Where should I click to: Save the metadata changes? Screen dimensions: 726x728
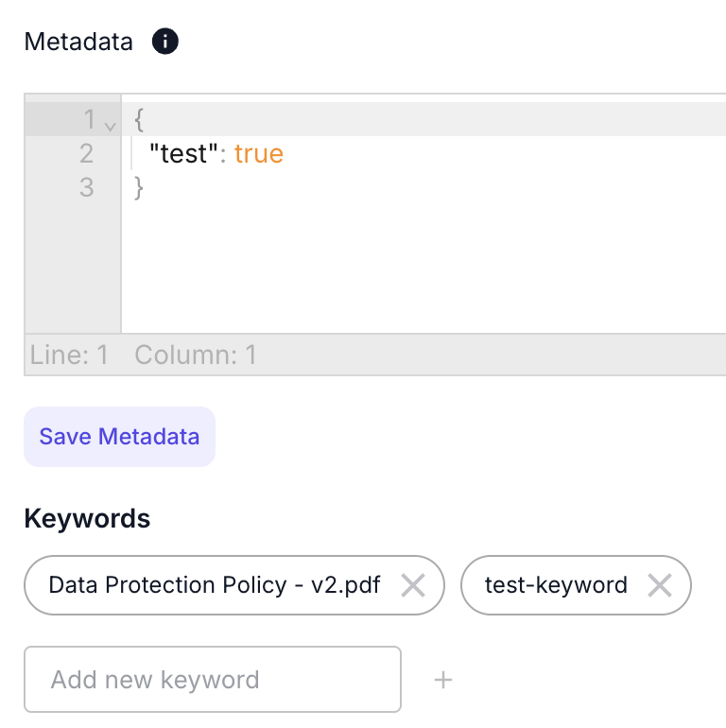tap(119, 437)
